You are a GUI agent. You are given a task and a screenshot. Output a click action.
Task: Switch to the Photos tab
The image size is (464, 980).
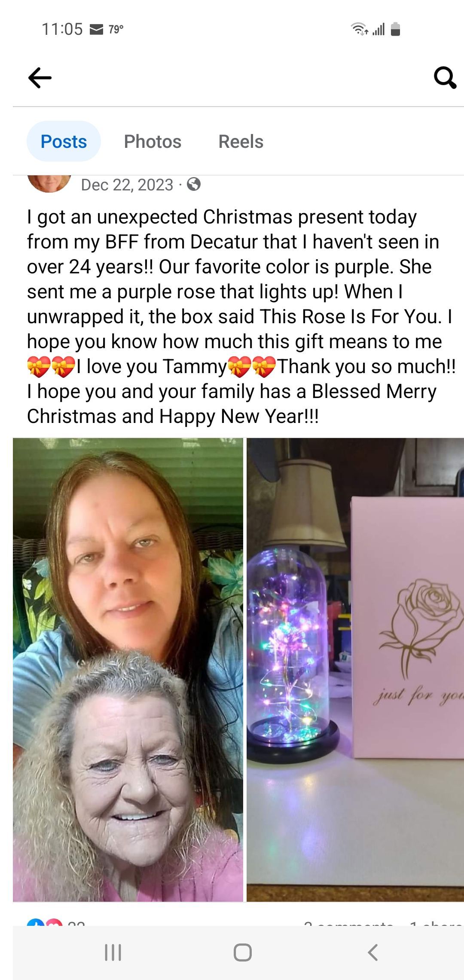click(x=153, y=141)
